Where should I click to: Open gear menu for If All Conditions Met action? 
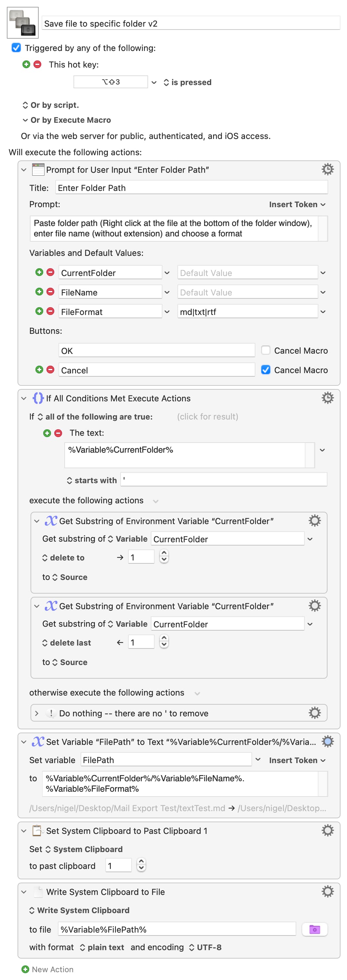[x=327, y=398]
